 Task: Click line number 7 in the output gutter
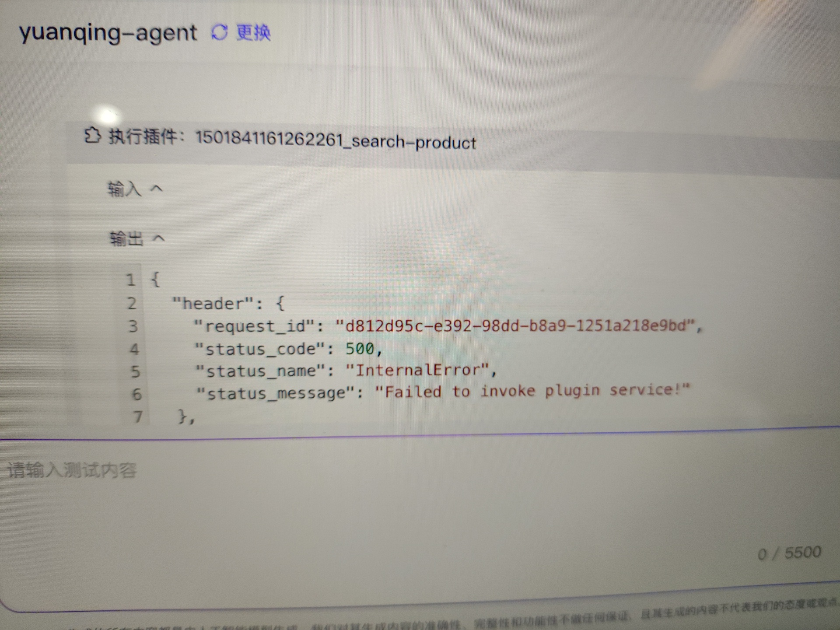(x=138, y=416)
